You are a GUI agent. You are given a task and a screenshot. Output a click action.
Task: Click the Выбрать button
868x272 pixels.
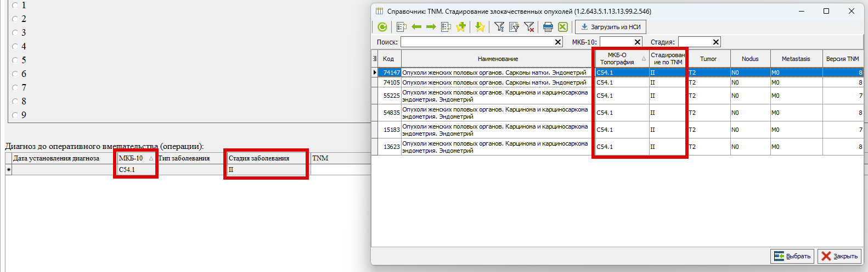pos(793,256)
